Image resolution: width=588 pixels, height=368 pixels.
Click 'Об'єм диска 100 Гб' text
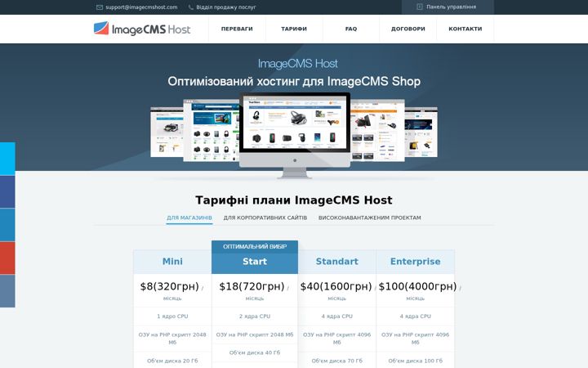click(416, 361)
